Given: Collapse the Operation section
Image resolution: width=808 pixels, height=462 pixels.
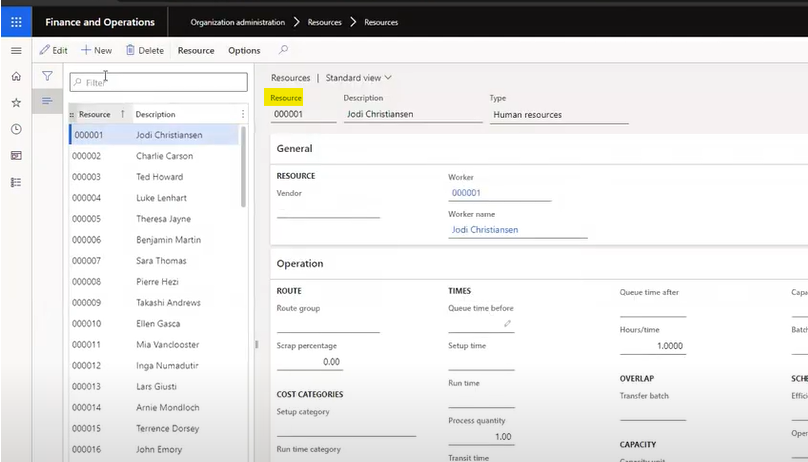Looking at the screenshot, I should tap(300, 263).
